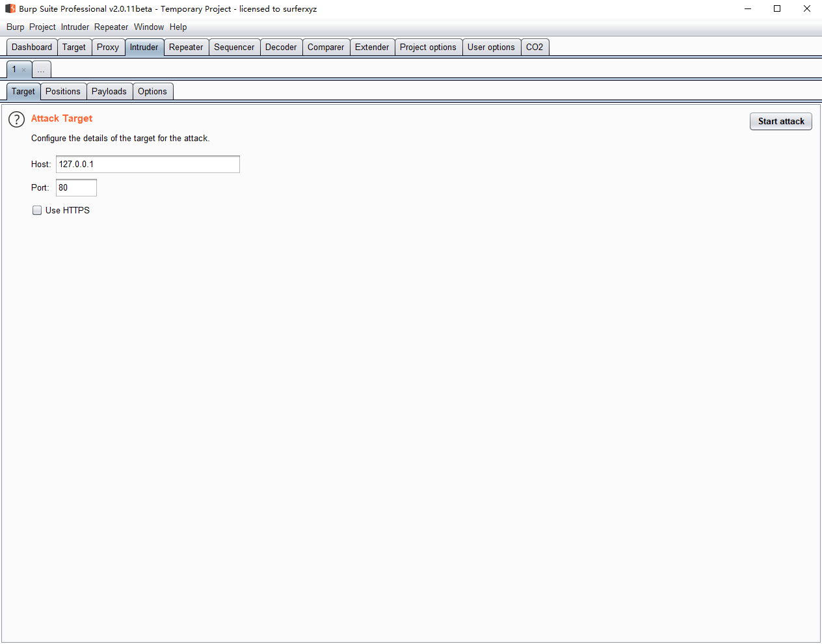Open the Help menu
The image size is (822, 644).
[178, 27]
